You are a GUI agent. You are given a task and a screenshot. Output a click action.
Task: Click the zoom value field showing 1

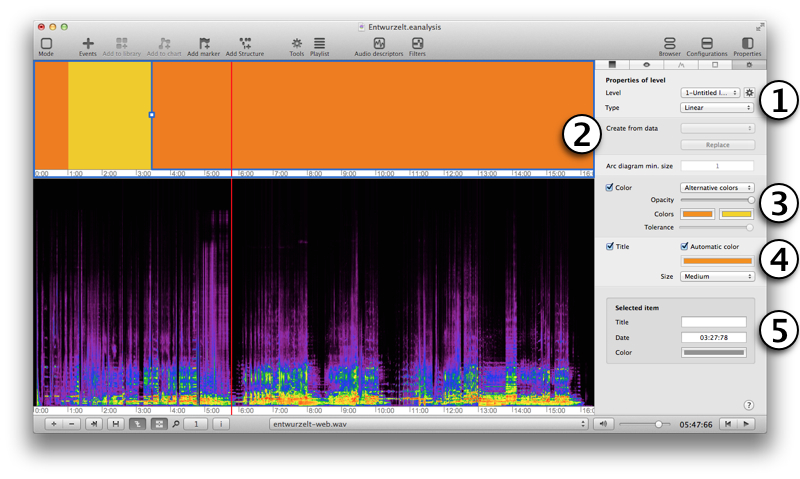coord(195,424)
